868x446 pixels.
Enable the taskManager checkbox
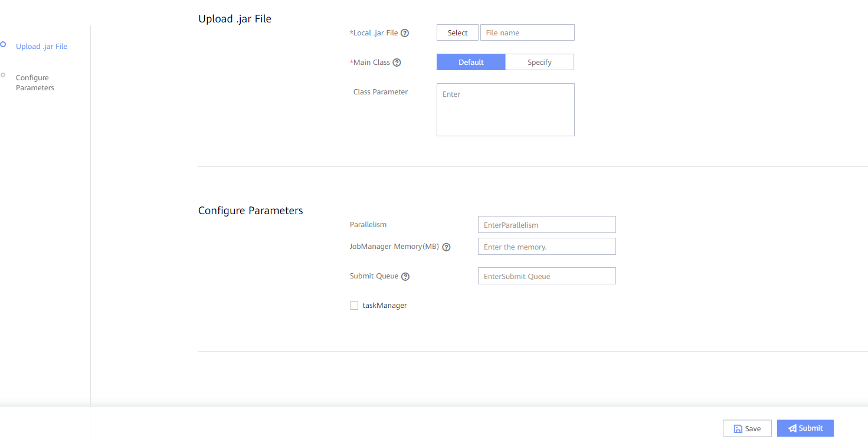pyautogui.click(x=354, y=306)
